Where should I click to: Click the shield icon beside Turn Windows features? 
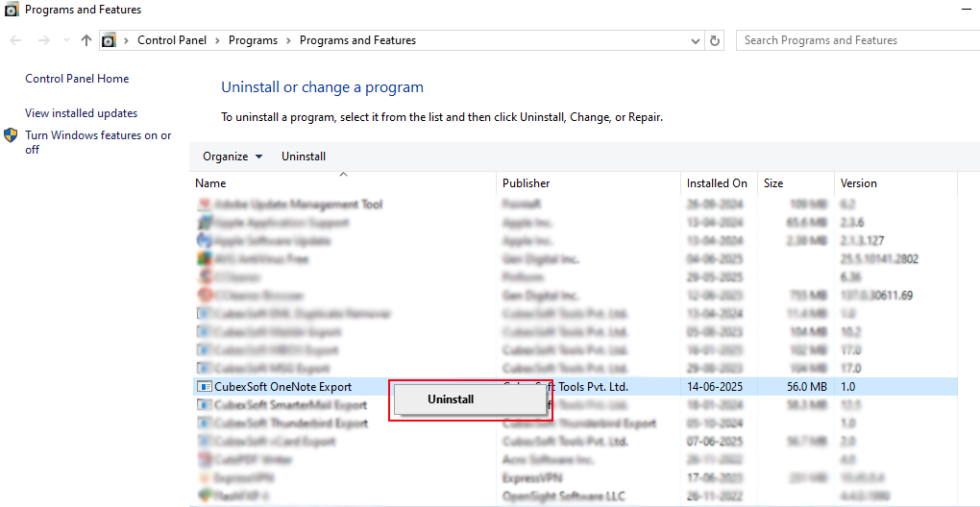coord(11,135)
